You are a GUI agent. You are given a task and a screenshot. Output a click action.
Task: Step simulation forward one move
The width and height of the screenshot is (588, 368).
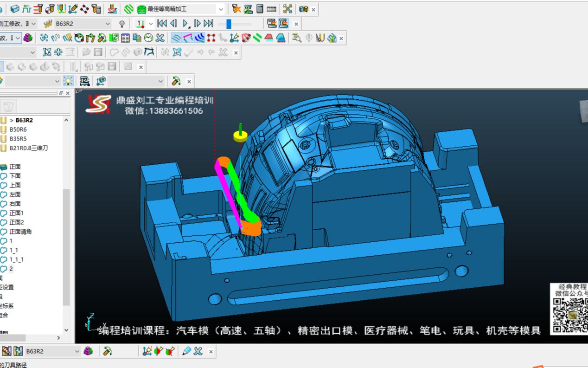pos(197,23)
